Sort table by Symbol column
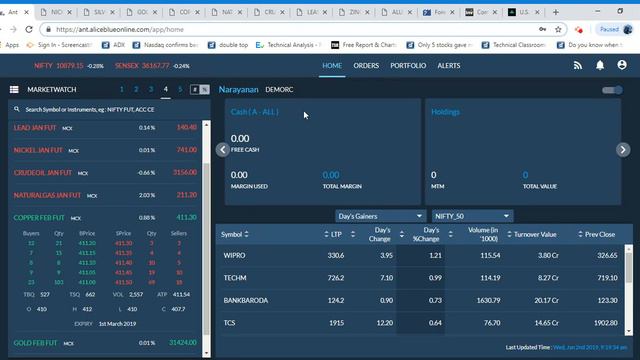The image size is (640, 360). point(235,234)
